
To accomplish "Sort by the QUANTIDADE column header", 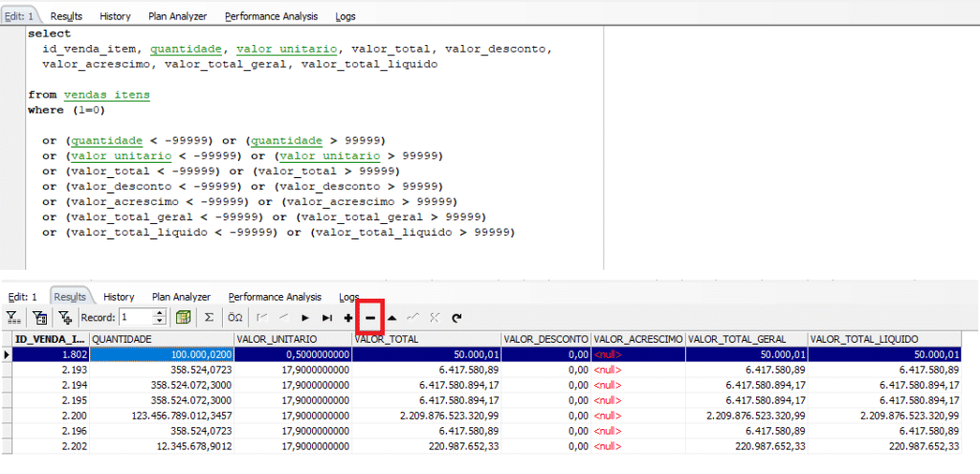I will click(x=161, y=339).
